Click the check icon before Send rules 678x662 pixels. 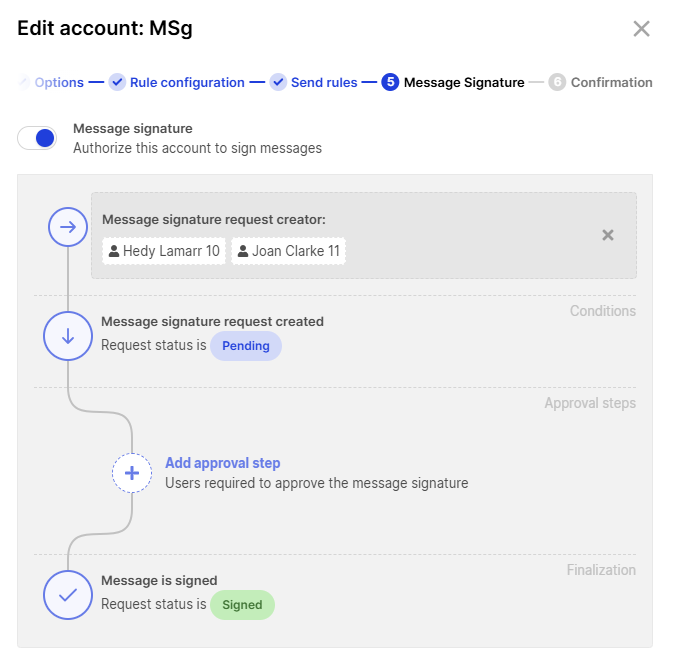tap(278, 82)
